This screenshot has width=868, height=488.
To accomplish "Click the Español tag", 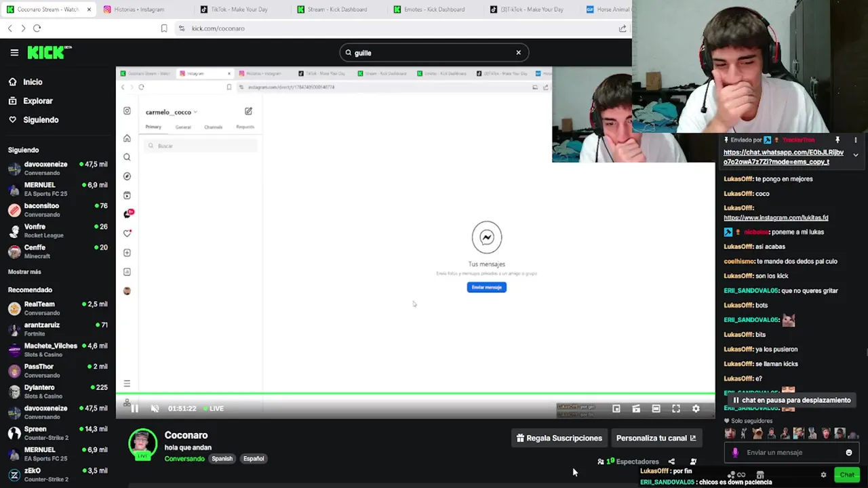I will click(254, 459).
